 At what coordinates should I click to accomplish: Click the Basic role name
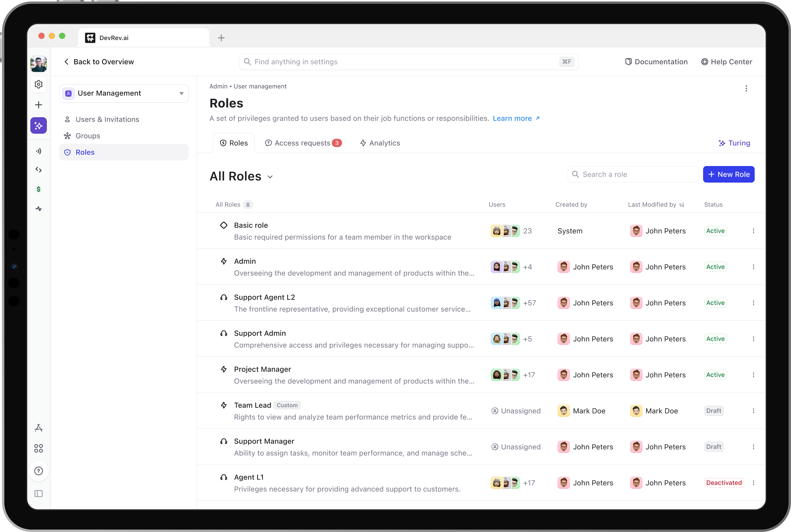coord(251,225)
